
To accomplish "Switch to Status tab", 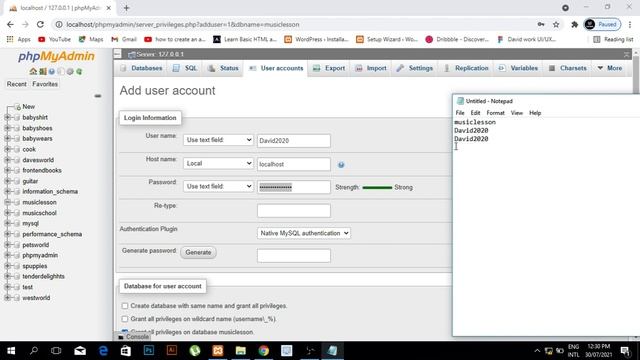I will pyautogui.click(x=223, y=68).
